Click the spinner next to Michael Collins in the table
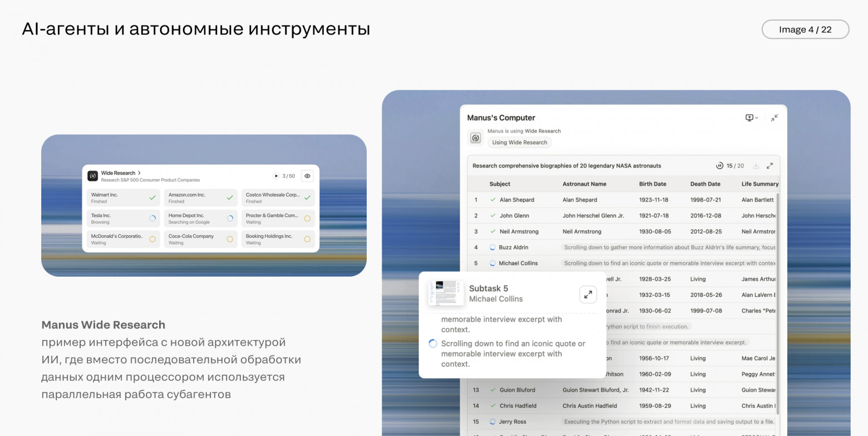Viewport: 868px width, 436px height. pos(492,263)
